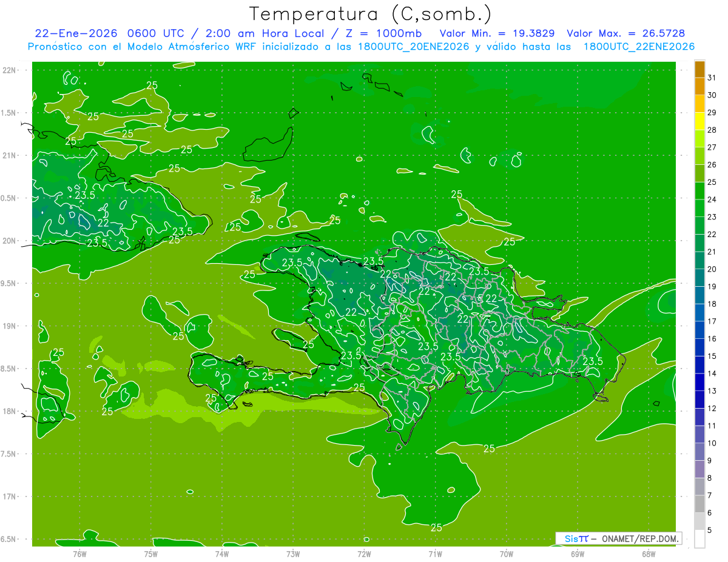Screen dimensions: 728x562
Task: Pick the yellow swatch between 28 and 29
Action: [x=699, y=121]
